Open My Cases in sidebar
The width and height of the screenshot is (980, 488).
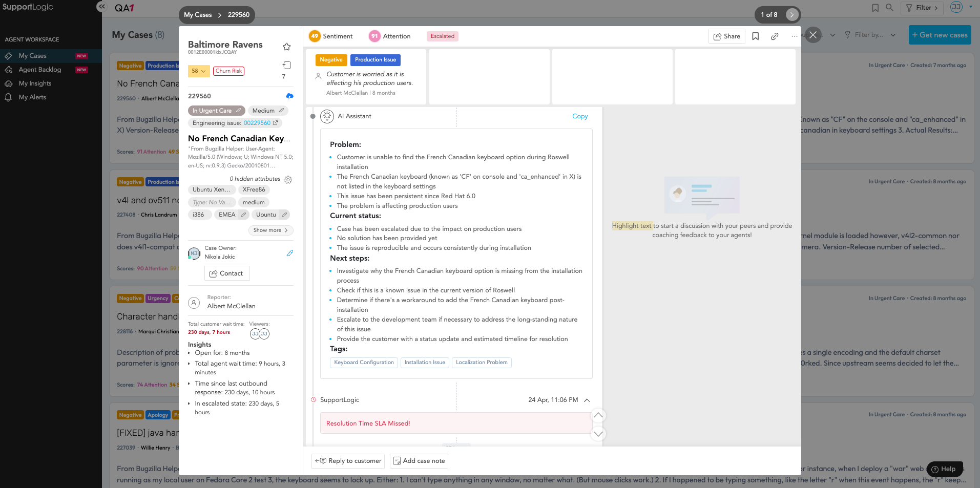coord(33,56)
